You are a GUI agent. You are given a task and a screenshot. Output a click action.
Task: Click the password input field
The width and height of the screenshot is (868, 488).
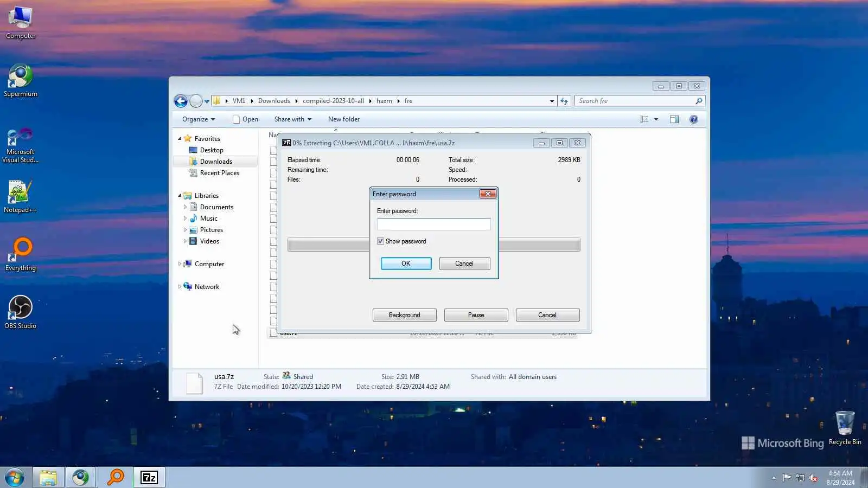click(433, 224)
